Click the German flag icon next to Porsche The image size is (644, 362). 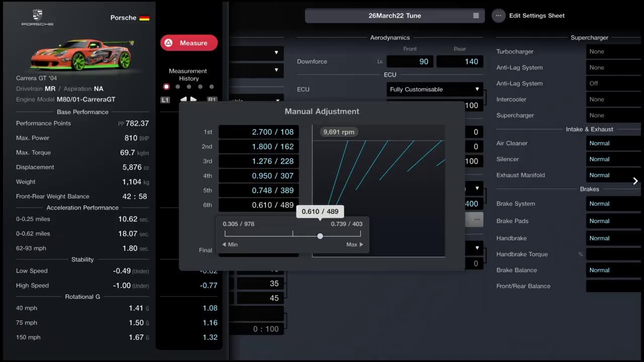[x=144, y=18]
